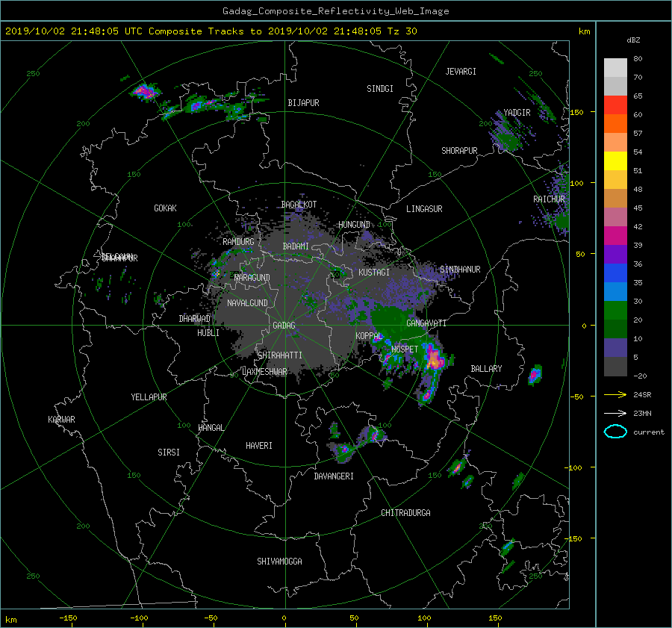Click the 24SR yellow arrow legend icon

[x=615, y=394]
